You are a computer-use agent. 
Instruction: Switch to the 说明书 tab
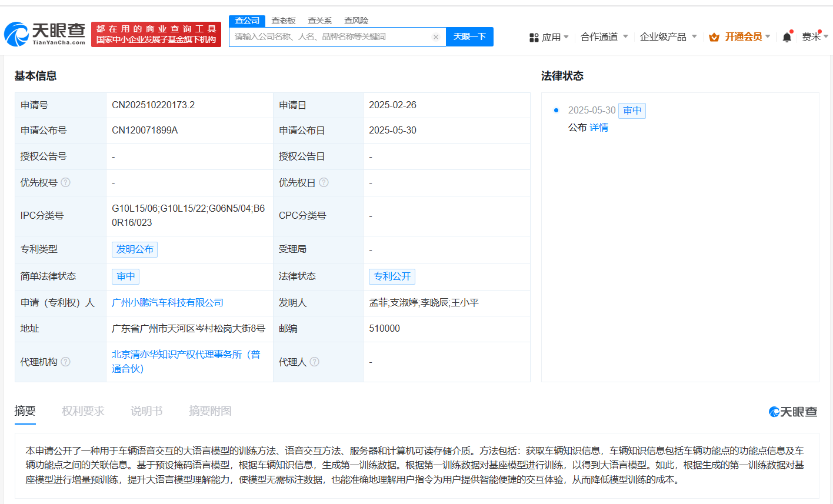[x=146, y=411]
